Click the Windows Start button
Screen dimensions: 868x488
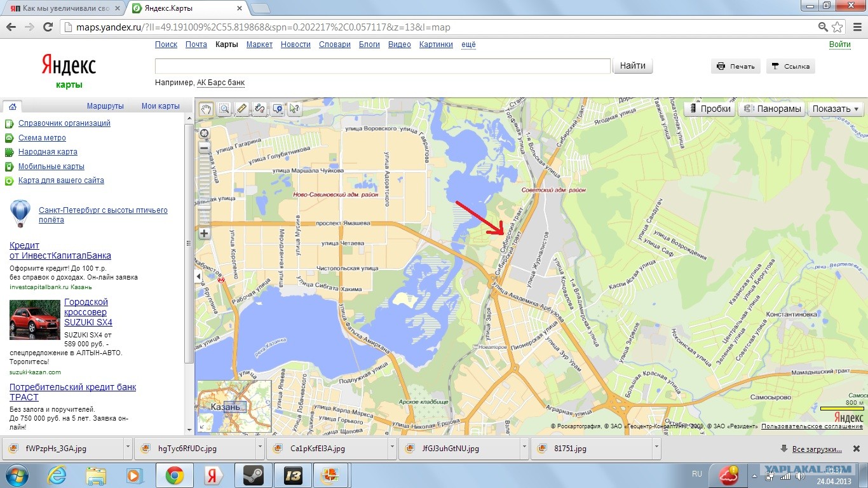[x=16, y=475]
